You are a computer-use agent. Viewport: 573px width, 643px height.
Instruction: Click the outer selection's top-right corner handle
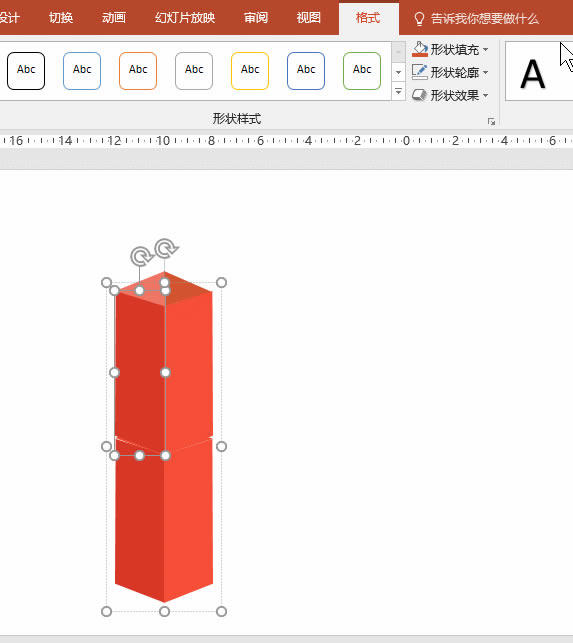pyautogui.click(x=221, y=283)
